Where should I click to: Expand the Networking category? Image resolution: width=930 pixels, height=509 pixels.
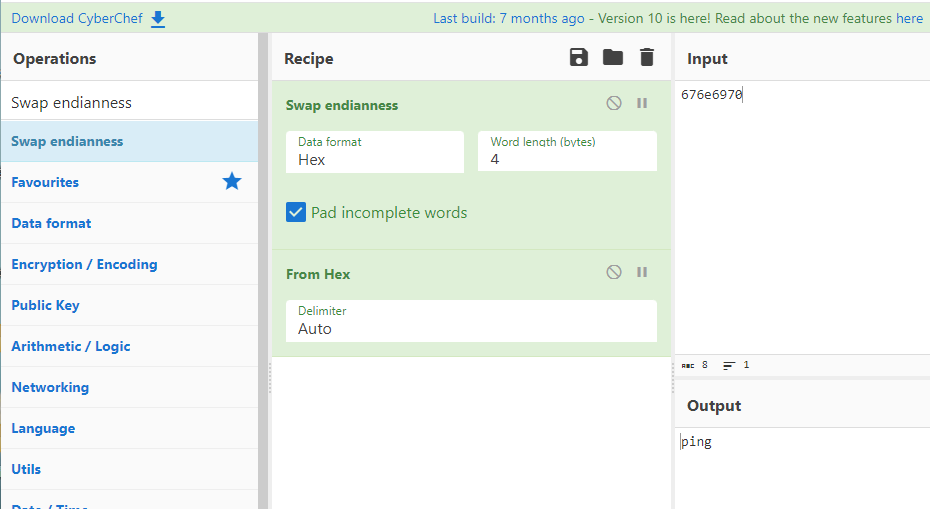point(129,387)
